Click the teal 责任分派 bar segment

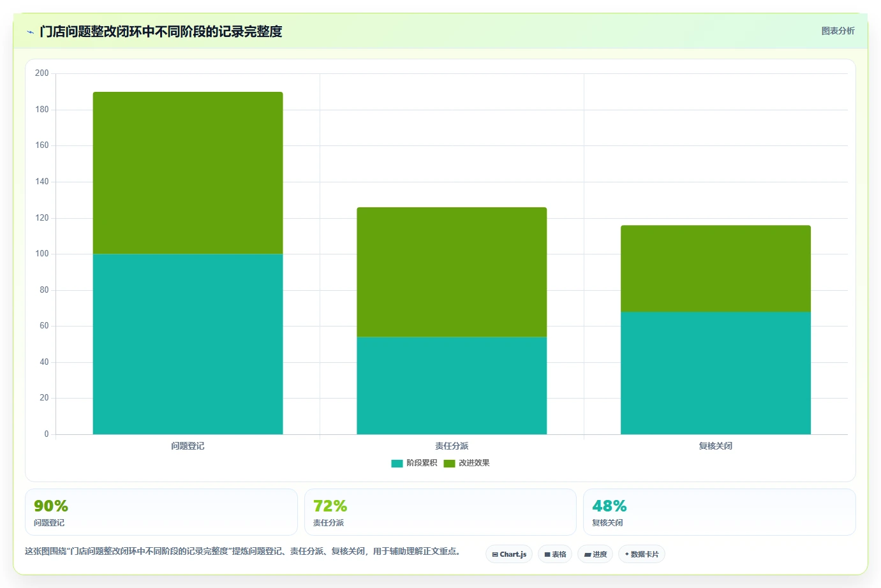(x=452, y=386)
